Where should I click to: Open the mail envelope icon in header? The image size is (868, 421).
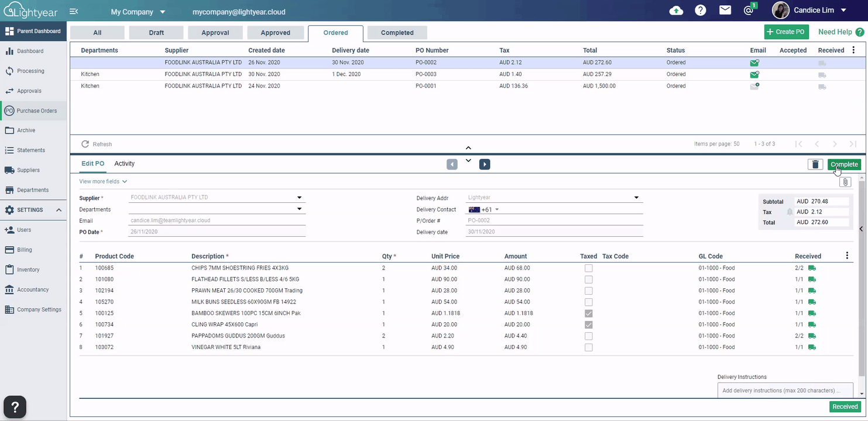click(x=725, y=11)
